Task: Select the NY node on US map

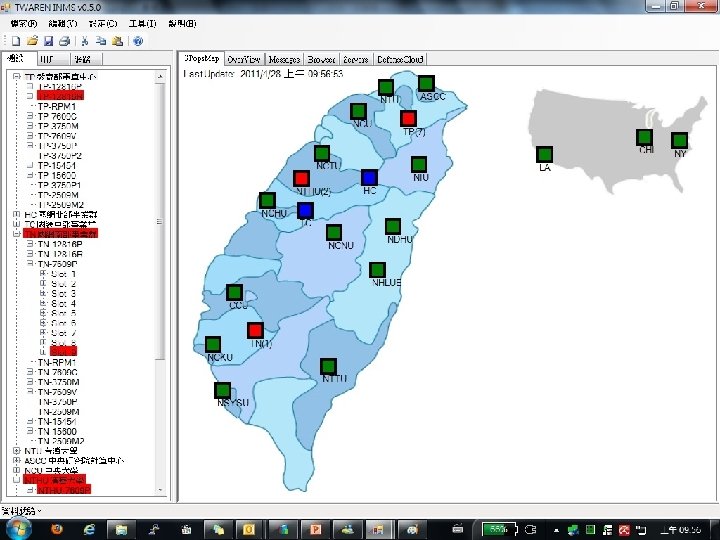Action: 679,141
